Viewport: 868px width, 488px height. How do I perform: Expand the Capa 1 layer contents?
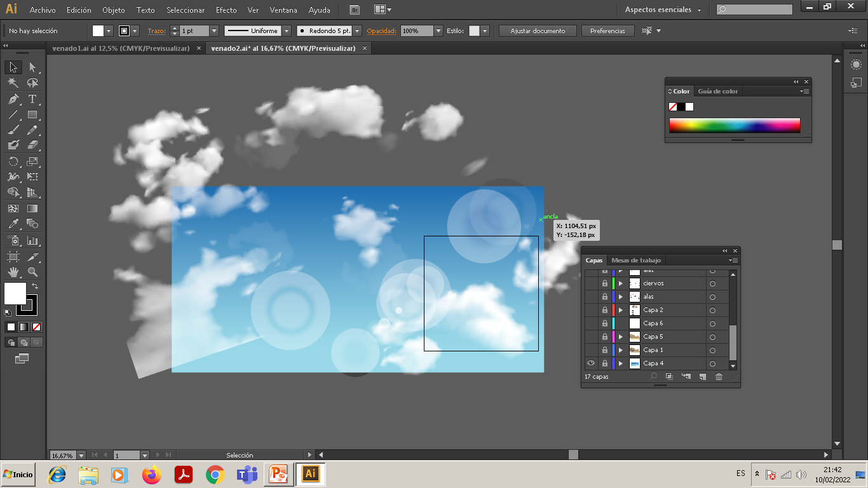click(621, 350)
